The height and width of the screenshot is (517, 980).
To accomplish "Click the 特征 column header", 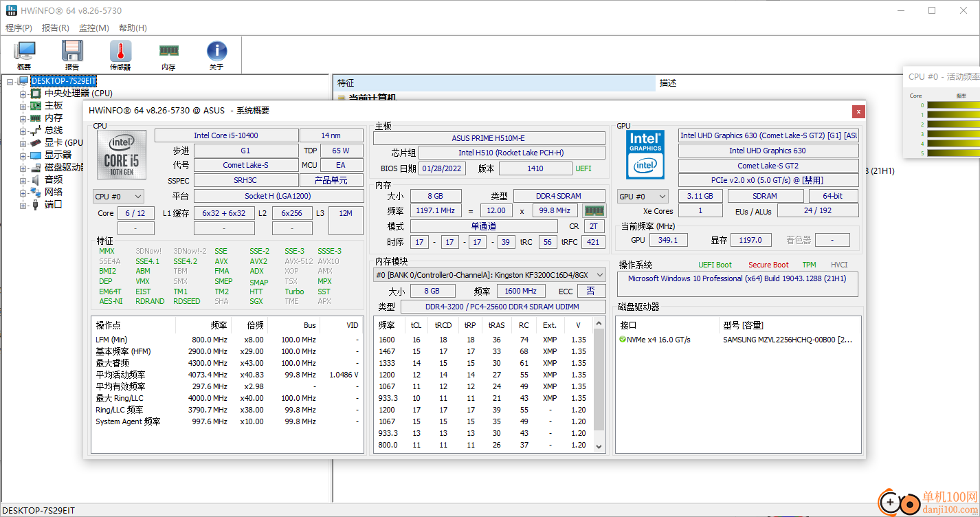I will [x=495, y=83].
